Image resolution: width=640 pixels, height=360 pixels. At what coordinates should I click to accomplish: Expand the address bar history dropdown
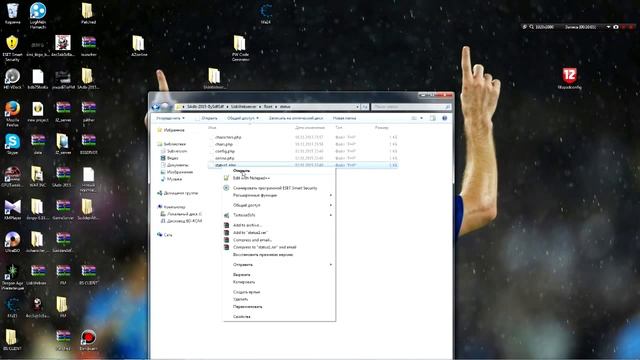[358, 107]
